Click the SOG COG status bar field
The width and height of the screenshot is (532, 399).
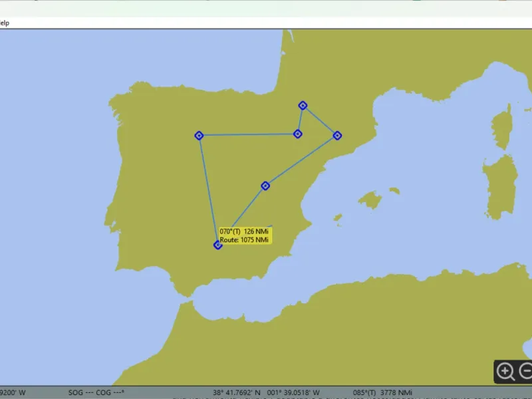(96, 392)
